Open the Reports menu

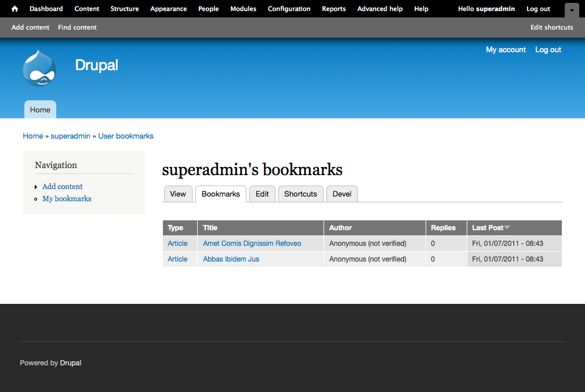click(x=334, y=9)
